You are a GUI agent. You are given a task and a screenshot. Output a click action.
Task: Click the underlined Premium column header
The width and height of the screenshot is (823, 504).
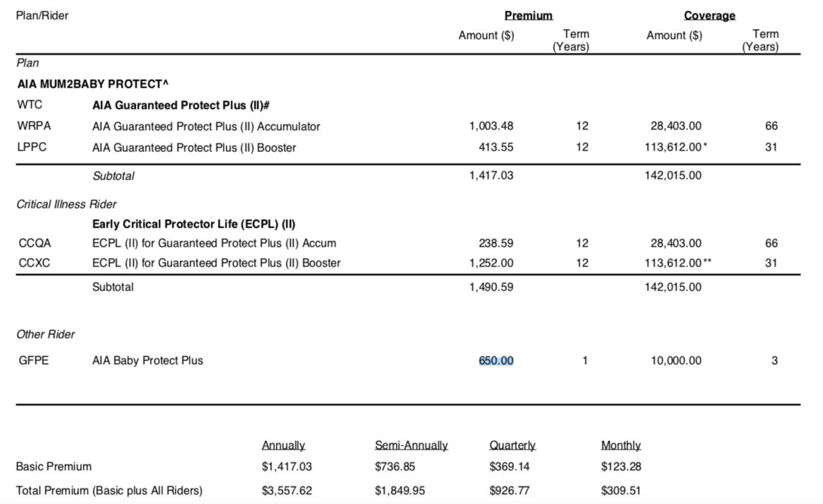528,16
